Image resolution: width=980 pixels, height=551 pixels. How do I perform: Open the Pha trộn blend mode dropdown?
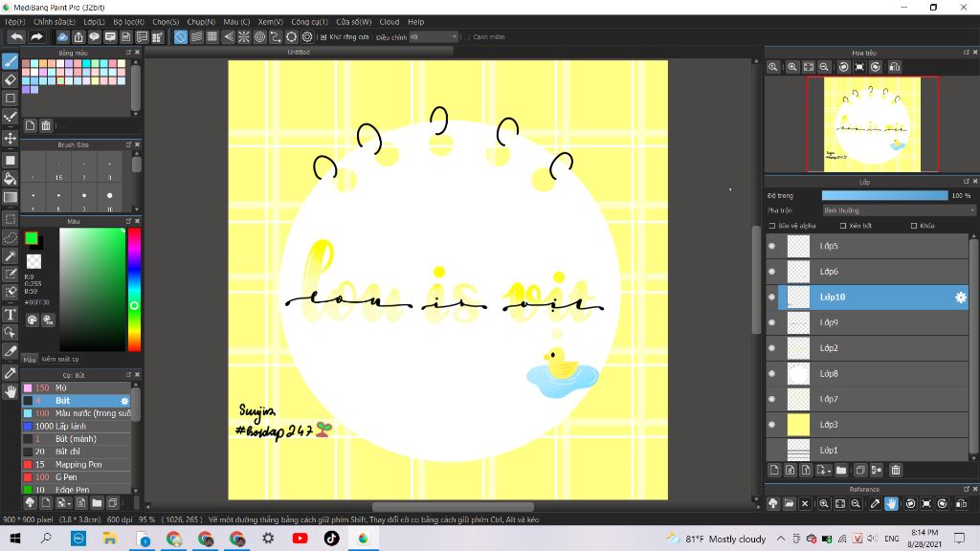(899, 210)
